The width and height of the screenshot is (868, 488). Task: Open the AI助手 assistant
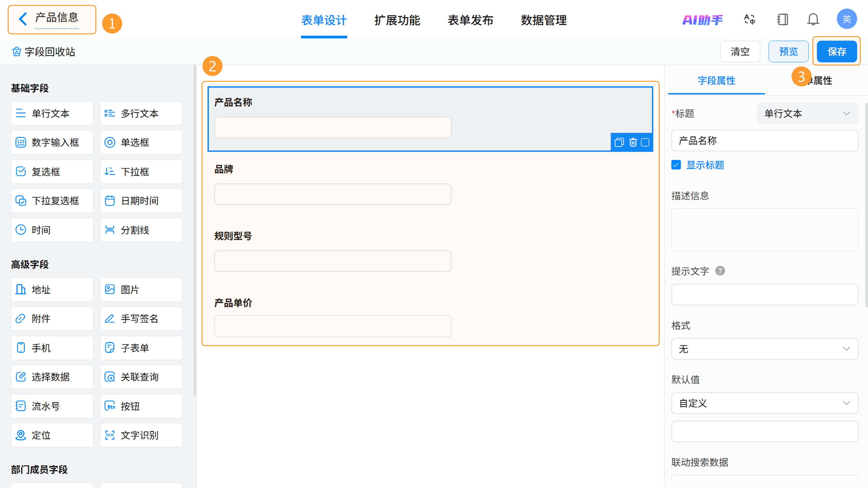tap(703, 20)
